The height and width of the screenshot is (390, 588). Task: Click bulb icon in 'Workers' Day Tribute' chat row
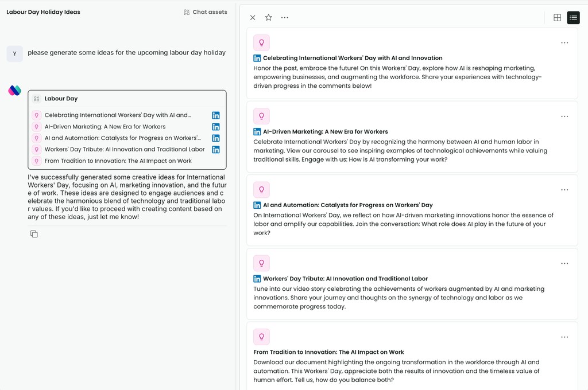point(36,150)
